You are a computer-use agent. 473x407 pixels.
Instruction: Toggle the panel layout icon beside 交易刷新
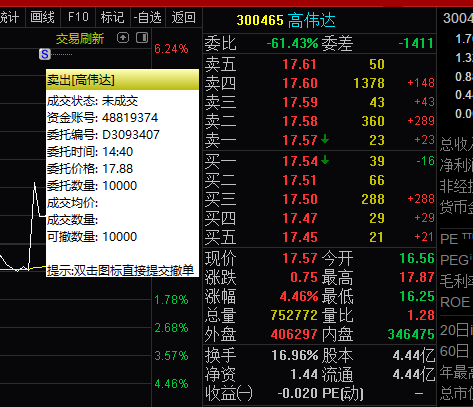[x=142, y=38]
